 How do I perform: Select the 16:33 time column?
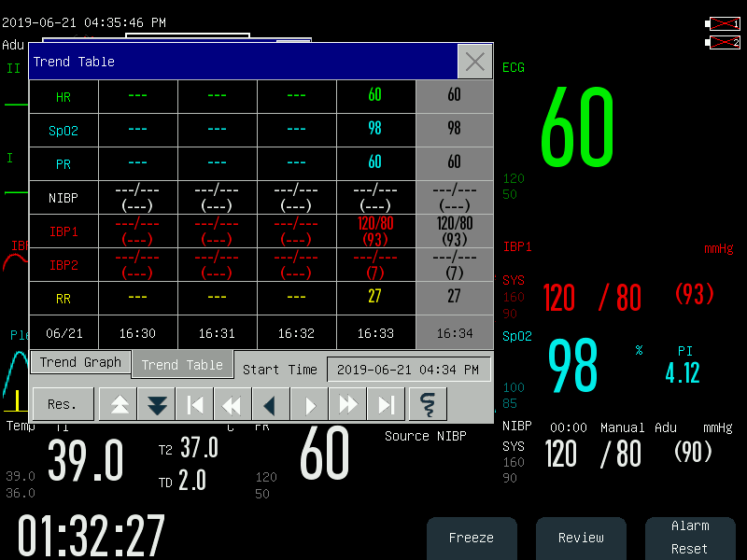[376, 333]
